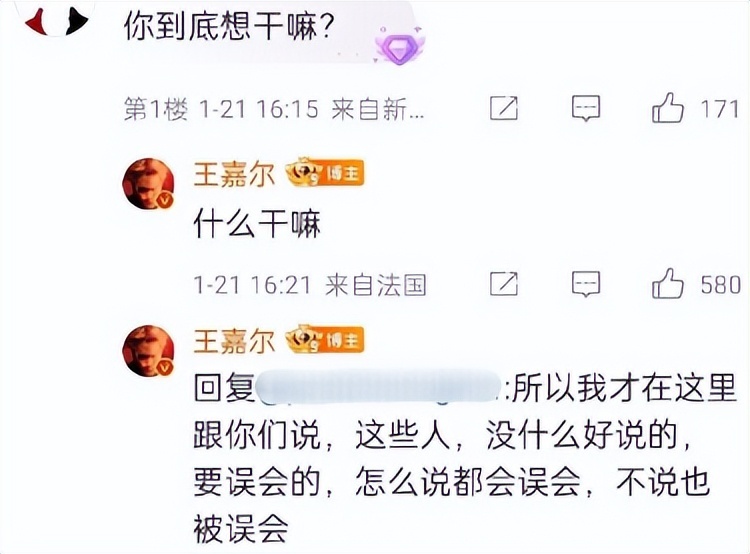Tap the blurred username after 回复
Viewport: 750px width, 554px height.
point(378,388)
